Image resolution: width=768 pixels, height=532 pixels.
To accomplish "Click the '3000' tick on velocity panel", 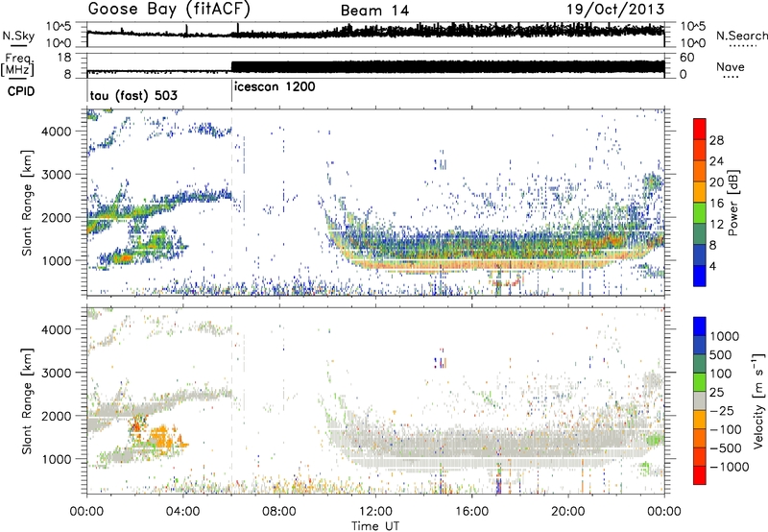I will 57,373.
